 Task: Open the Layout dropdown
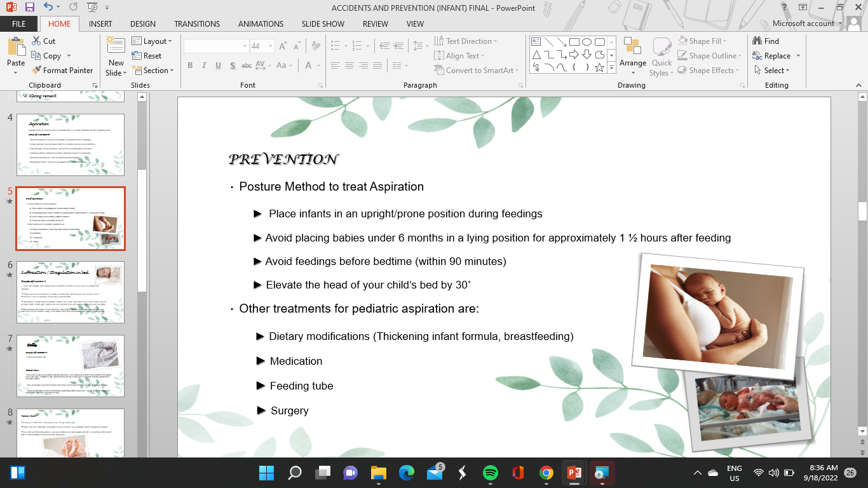153,41
